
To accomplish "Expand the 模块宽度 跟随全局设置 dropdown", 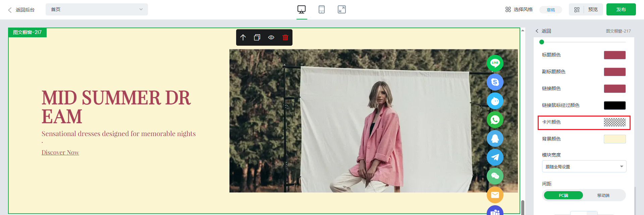I will tap(584, 167).
